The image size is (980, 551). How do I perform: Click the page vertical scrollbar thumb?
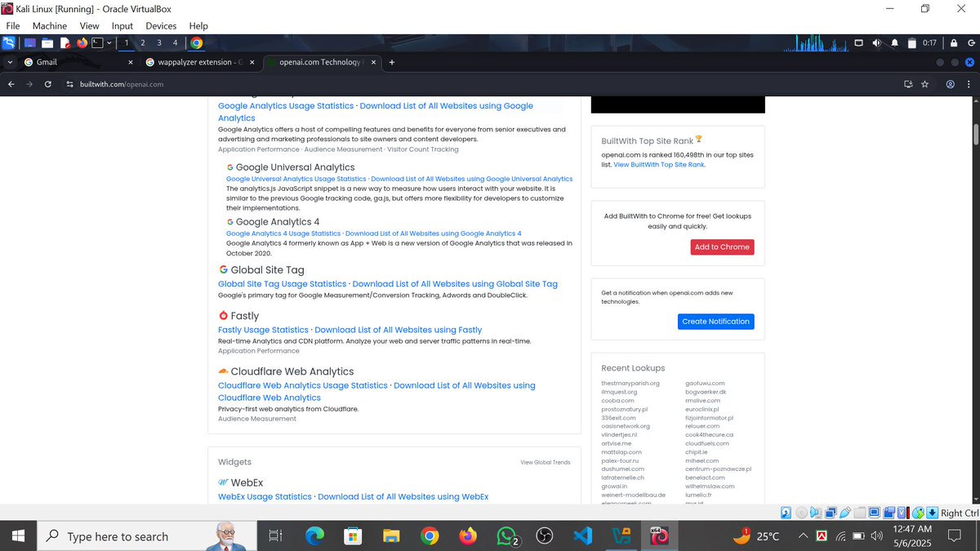coord(975,133)
